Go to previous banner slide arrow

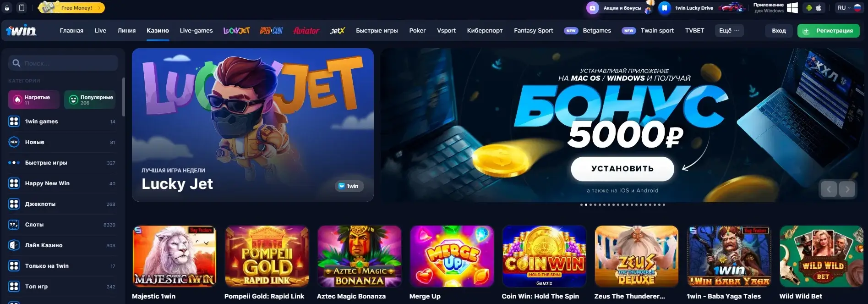click(x=829, y=189)
